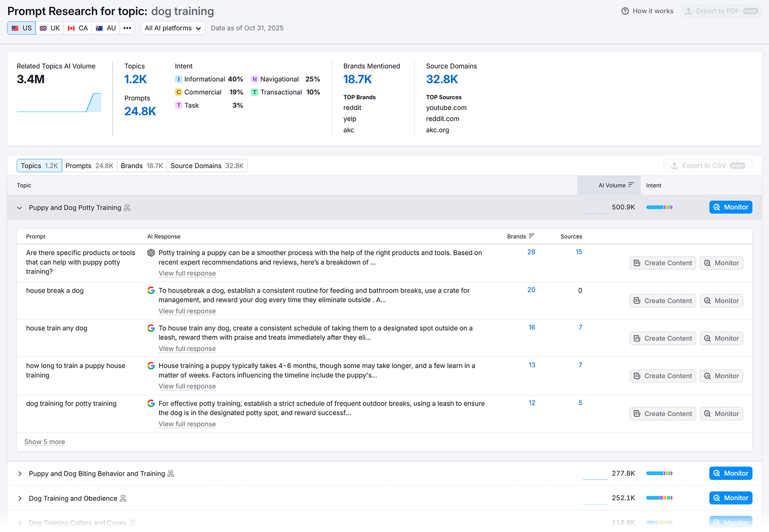Click the How it works help icon
The image size is (769, 532).
click(625, 11)
